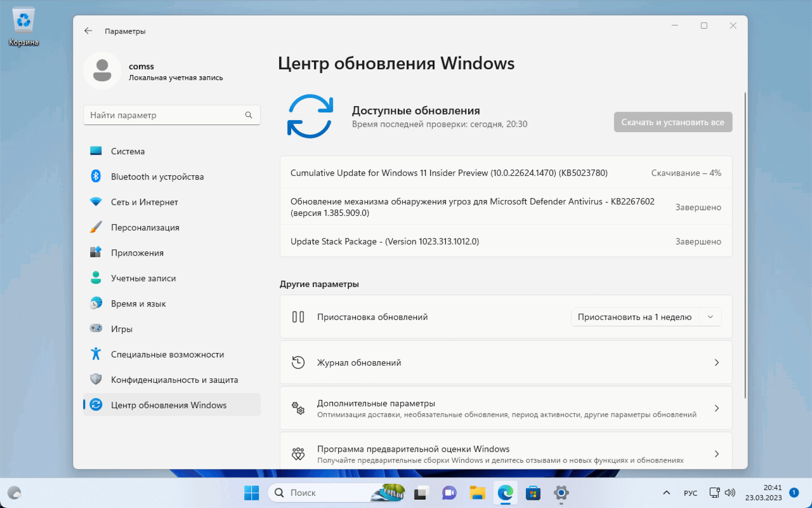Click Приостановить на 1 неделю button
Viewport: 812px width, 508px height.
(634, 317)
